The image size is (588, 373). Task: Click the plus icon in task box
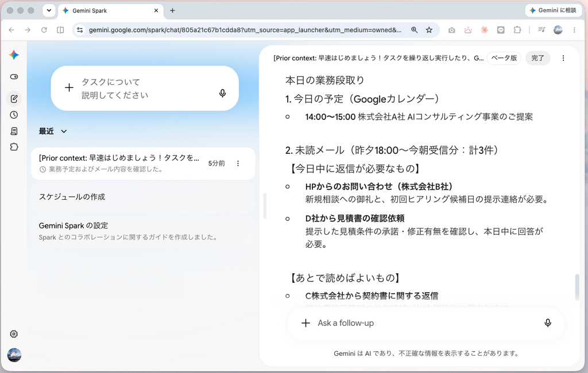pos(69,88)
